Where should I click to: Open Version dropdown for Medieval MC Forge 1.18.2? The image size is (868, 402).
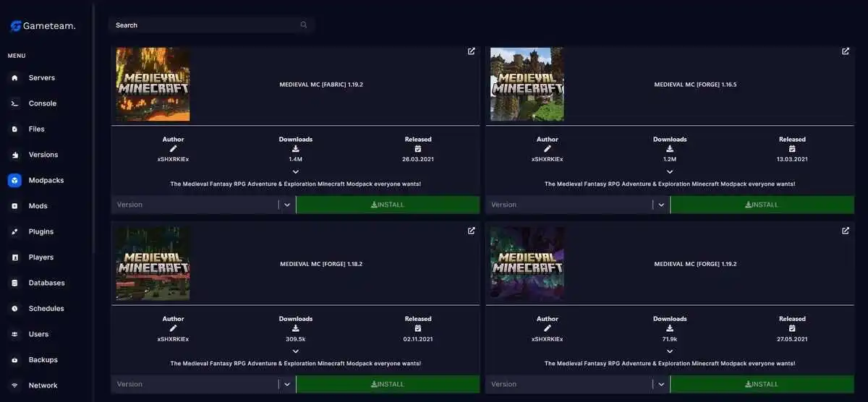click(203, 384)
